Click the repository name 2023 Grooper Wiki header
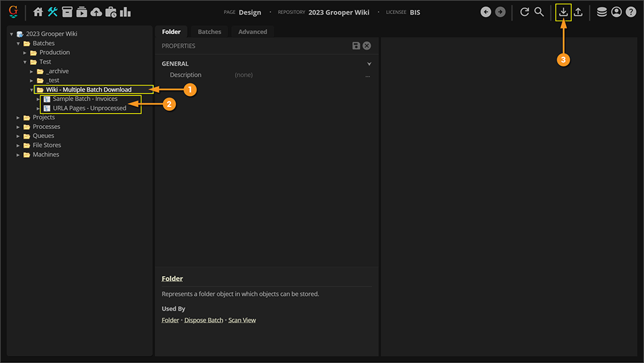The image size is (644, 363). pyautogui.click(x=339, y=12)
